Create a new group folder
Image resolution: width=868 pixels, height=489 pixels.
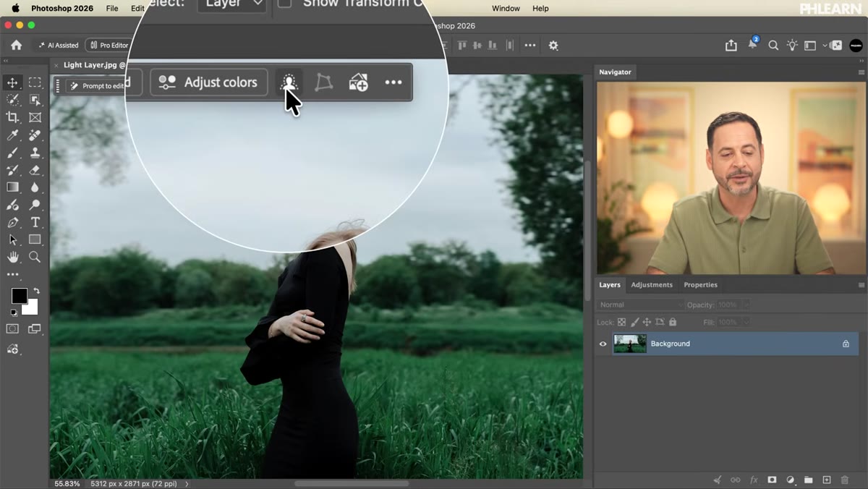(x=809, y=480)
